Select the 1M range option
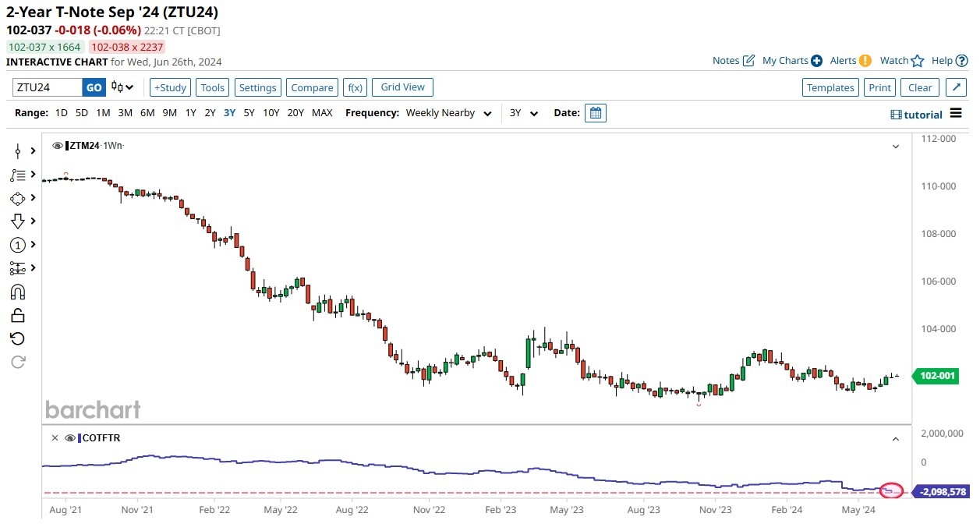Viewport: 980px width, 524px height. [x=103, y=113]
